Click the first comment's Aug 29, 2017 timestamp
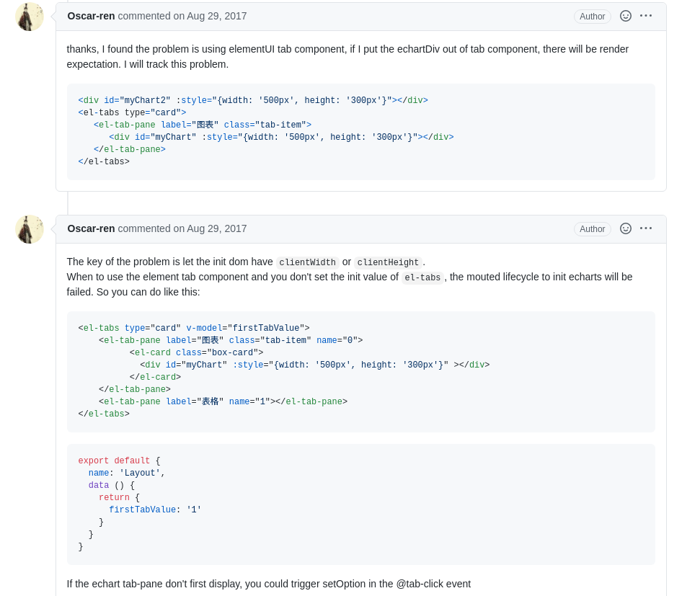700x596 pixels. click(216, 16)
